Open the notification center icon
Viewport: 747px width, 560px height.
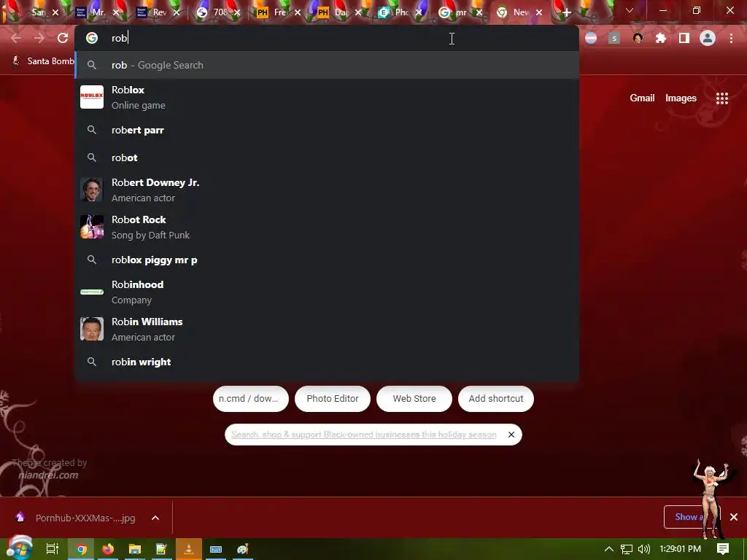click(x=723, y=549)
